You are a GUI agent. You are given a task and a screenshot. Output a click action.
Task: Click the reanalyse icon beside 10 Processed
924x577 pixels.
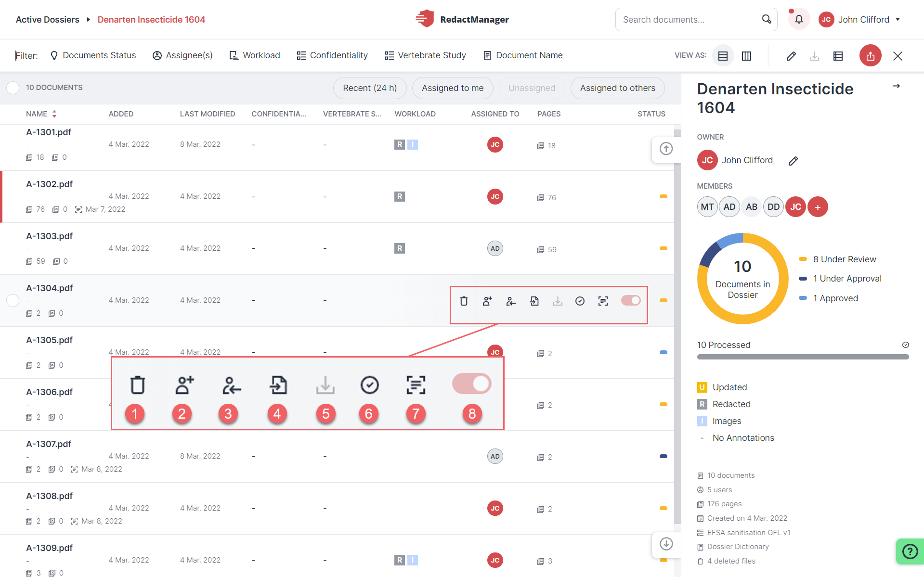coord(905,345)
